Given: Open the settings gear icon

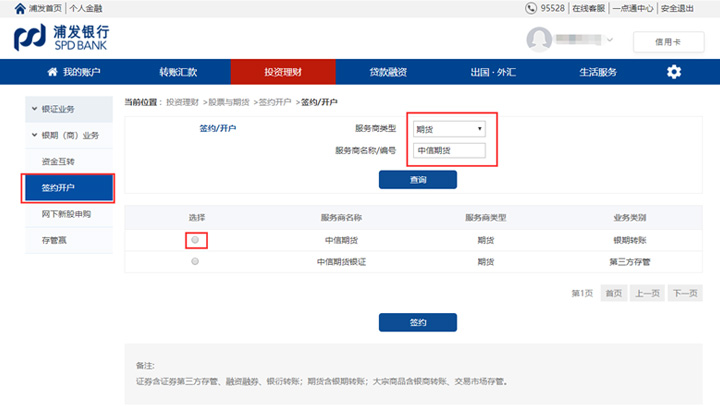Looking at the screenshot, I should [x=674, y=72].
